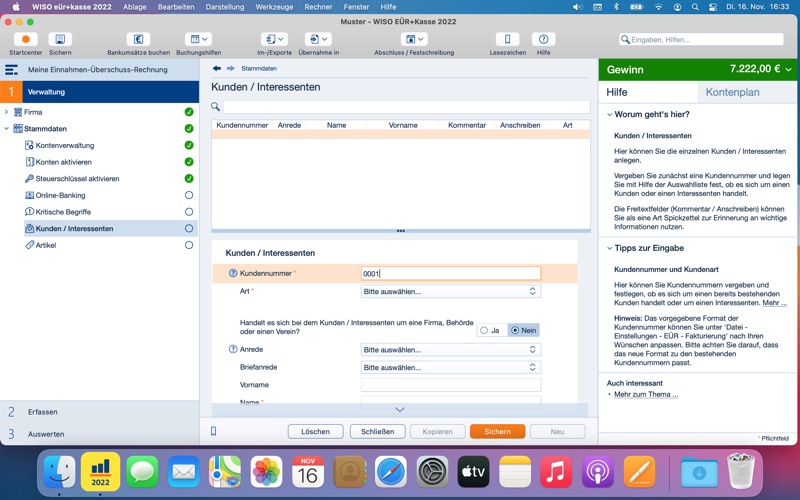
Task: Open the Startcenter toolbar icon
Action: (x=26, y=39)
